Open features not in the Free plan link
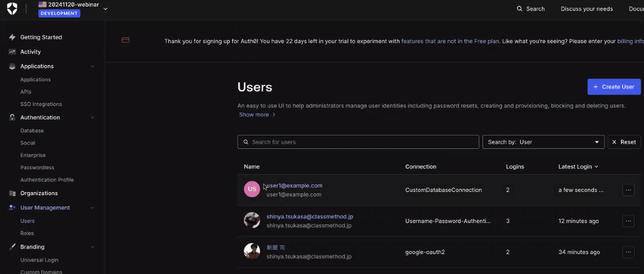Viewport: 644px width, 274px height. 451,41
